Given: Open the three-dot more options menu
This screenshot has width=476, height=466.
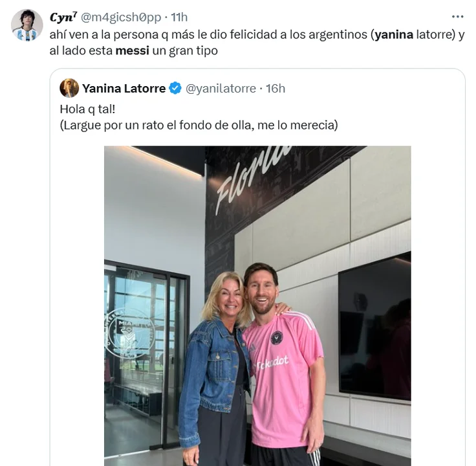Looking at the screenshot, I should pyautogui.click(x=457, y=17).
